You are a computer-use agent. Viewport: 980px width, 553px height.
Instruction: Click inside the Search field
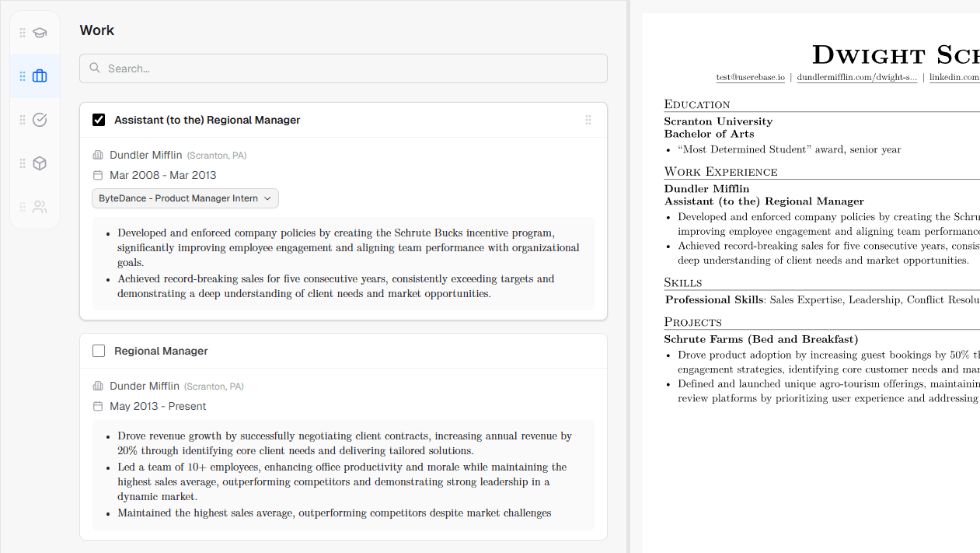(x=233, y=68)
